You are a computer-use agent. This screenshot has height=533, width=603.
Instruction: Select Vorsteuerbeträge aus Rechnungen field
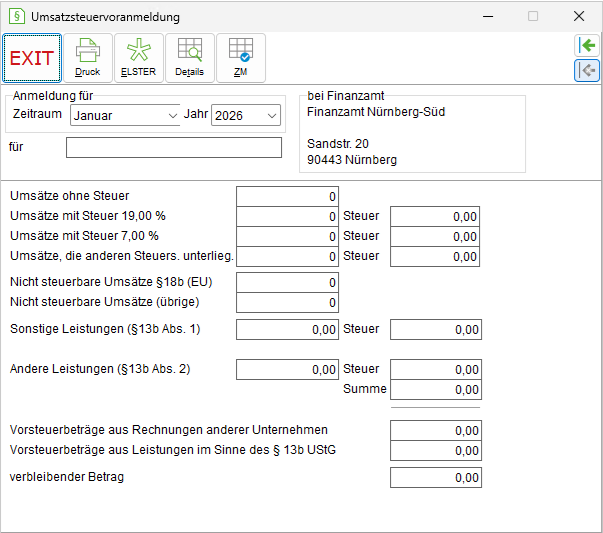click(436, 430)
